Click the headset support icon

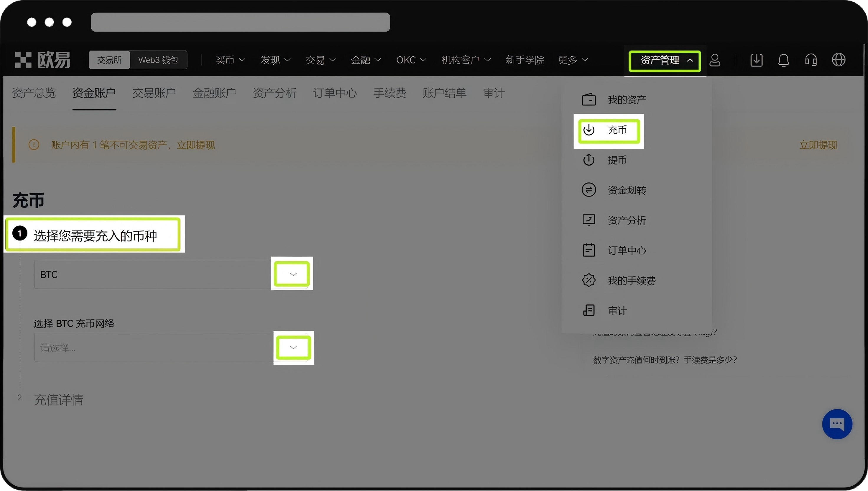[811, 60]
